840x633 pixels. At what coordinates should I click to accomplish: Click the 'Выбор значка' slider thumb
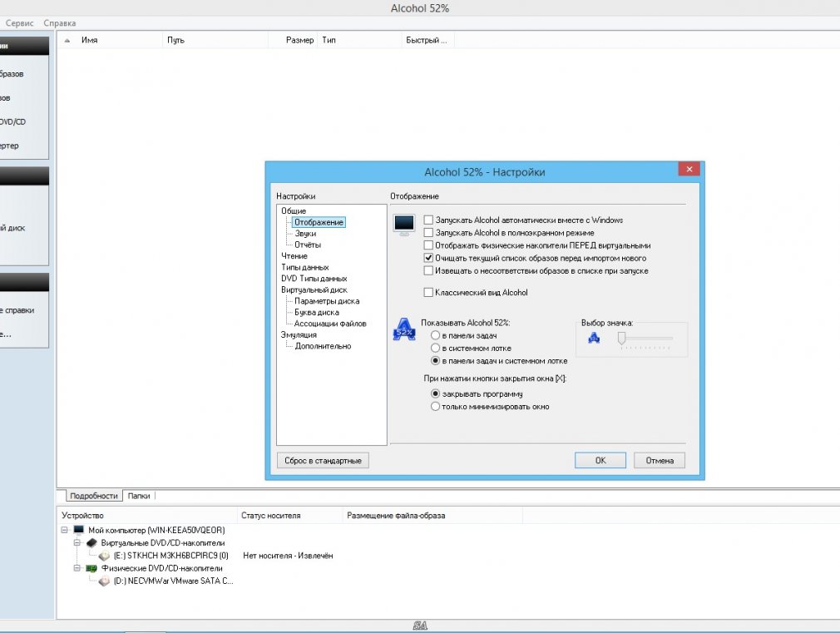[x=621, y=339]
